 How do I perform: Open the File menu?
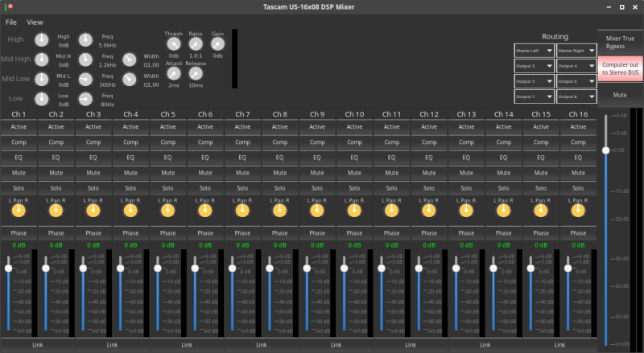(x=11, y=23)
